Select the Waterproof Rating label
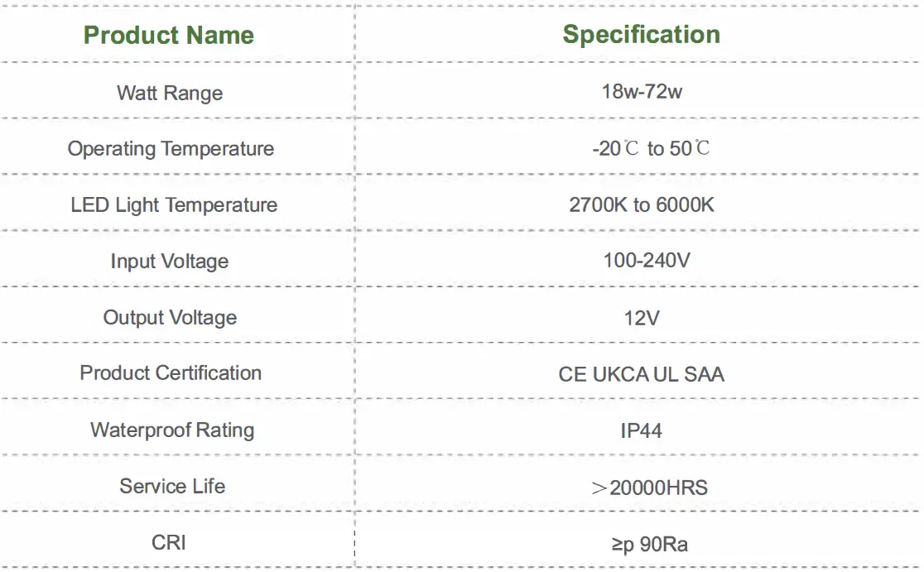The image size is (924, 572). coord(172,430)
